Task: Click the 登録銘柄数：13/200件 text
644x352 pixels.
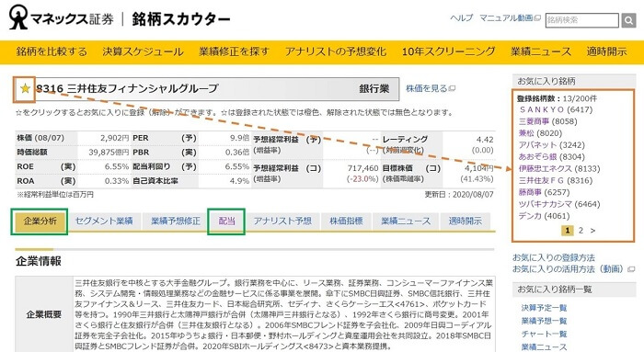Action: tap(557, 98)
